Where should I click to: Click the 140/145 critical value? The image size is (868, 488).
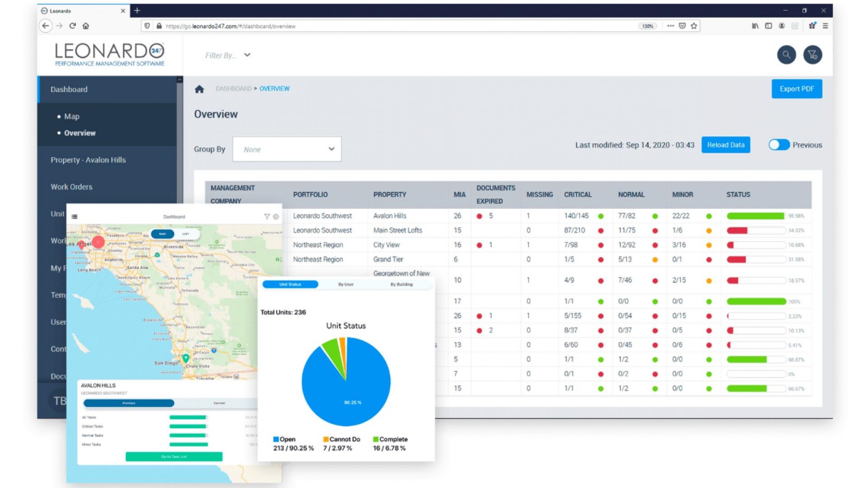(576, 216)
